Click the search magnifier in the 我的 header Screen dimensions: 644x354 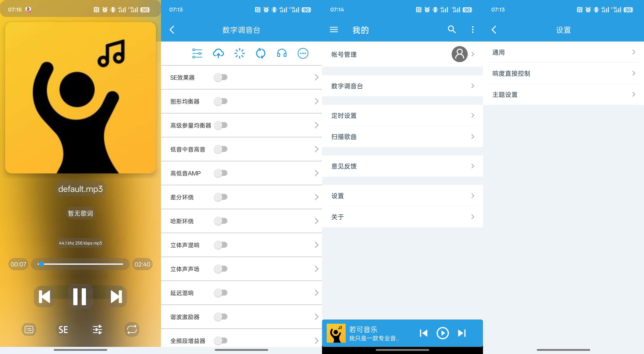click(x=452, y=30)
